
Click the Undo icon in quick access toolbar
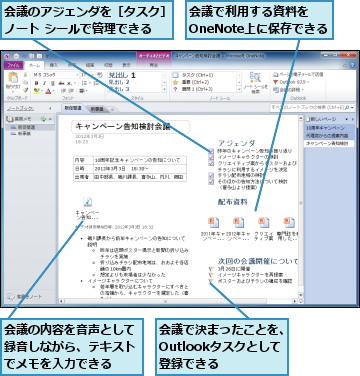(x=24, y=56)
